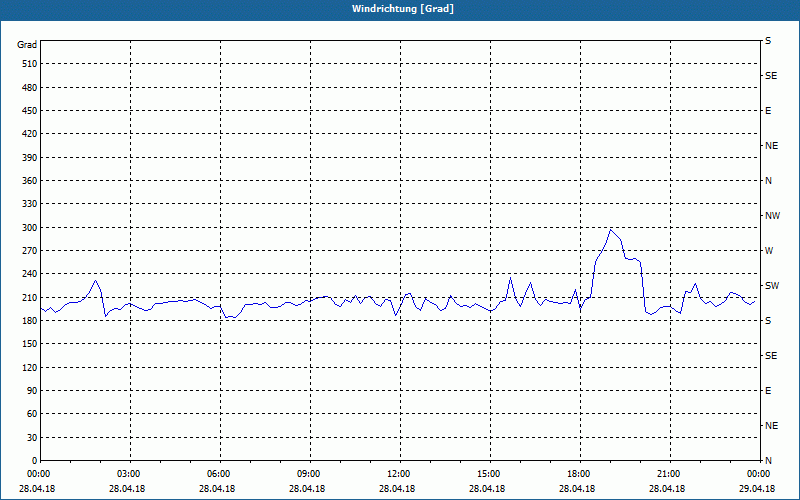This screenshot has width=800, height=500.
Task: Select the 30 y-axis tick label
Action: pos(32,437)
